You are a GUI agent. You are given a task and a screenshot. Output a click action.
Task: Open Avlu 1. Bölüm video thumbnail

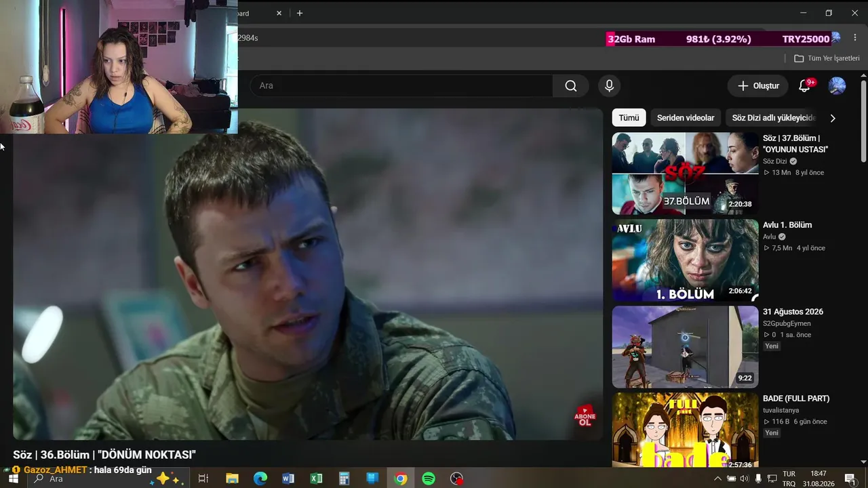click(685, 260)
